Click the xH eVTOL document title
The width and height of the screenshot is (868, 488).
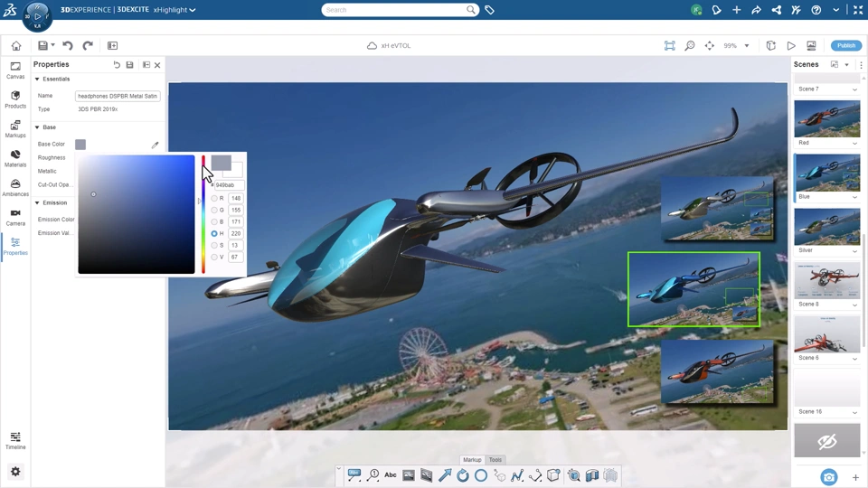point(396,45)
